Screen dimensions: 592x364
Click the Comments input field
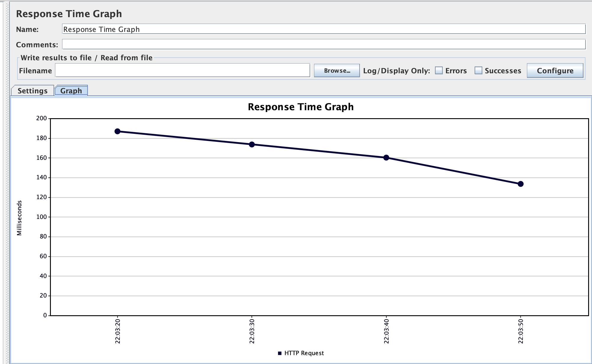tap(324, 45)
